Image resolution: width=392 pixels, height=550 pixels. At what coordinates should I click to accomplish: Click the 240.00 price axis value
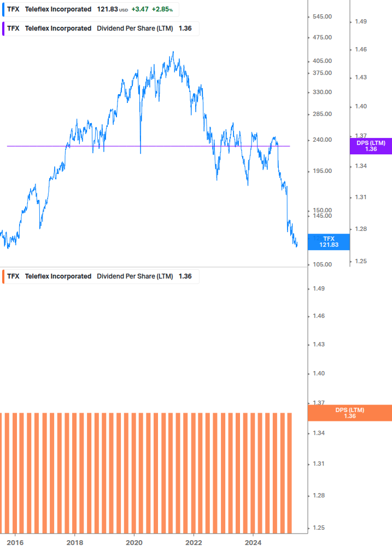[x=322, y=140]
